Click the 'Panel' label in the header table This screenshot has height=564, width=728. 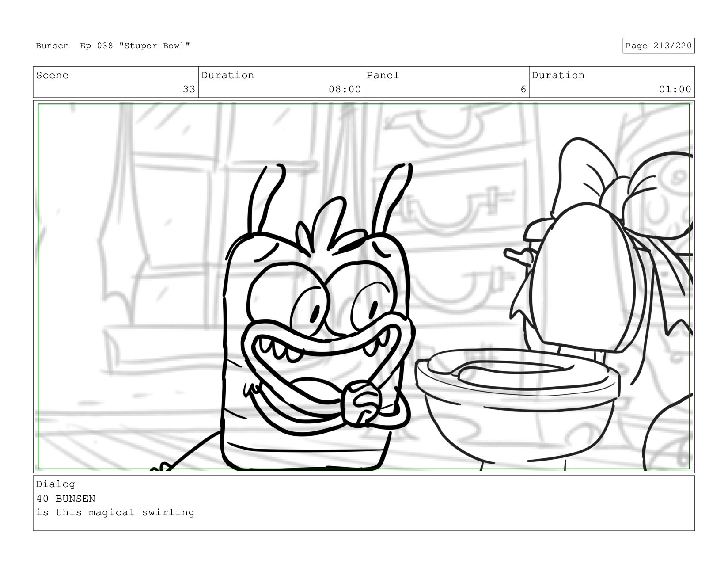[x=383, y=76]
